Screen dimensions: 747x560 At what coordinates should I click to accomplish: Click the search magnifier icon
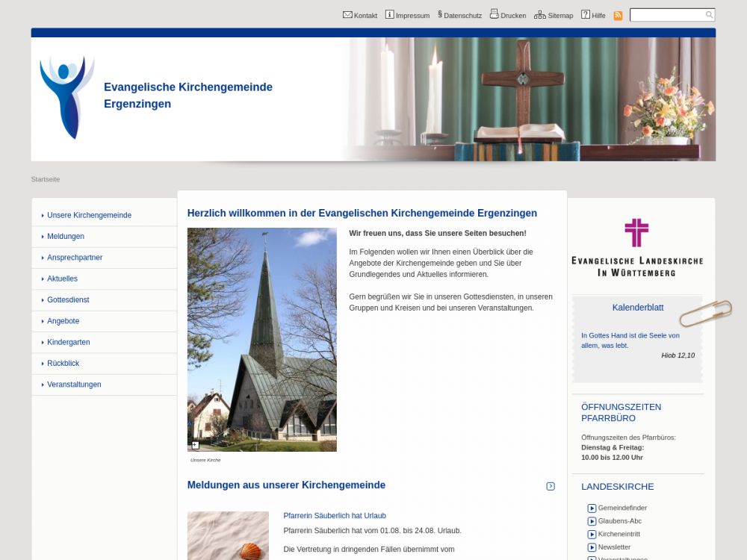(x=709, y=15)
